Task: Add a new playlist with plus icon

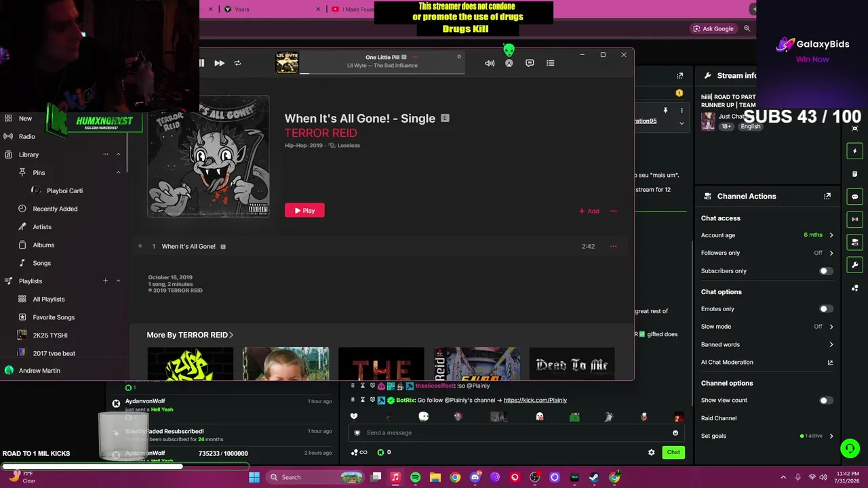Action: [105, 281]
